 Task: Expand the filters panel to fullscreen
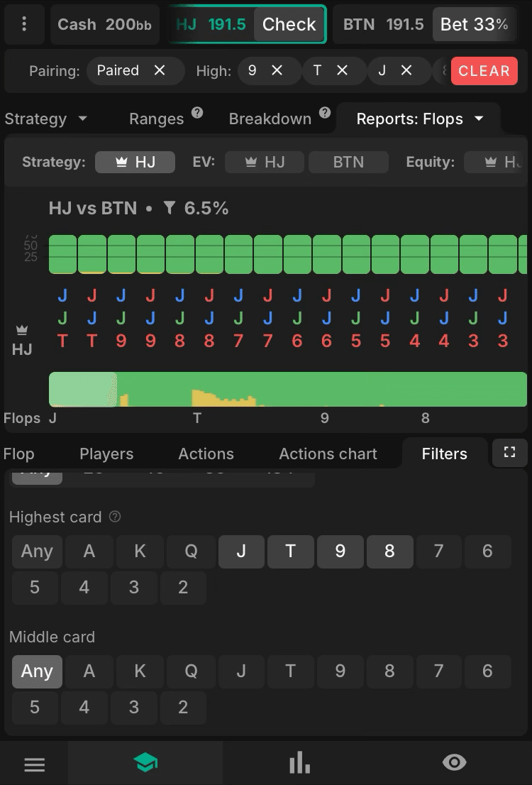pyautogui.click(x=509, y=453)
